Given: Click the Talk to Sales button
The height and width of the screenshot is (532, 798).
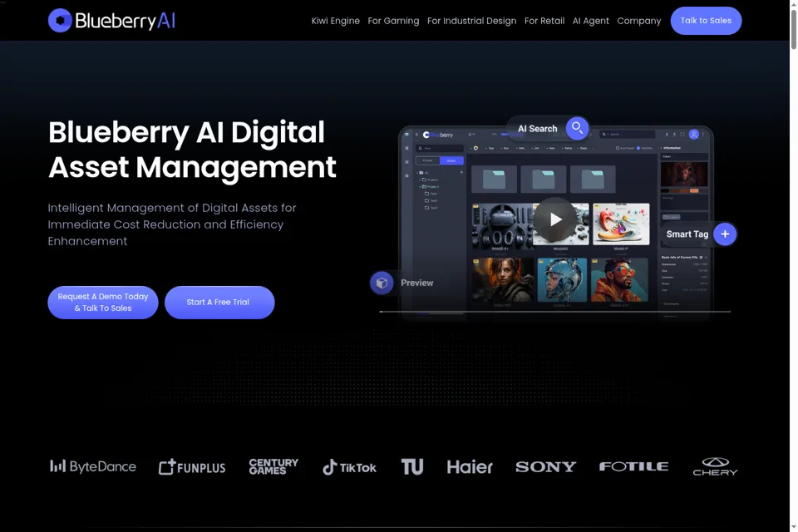Looking at the screenshot, I should tap(706, 21).
